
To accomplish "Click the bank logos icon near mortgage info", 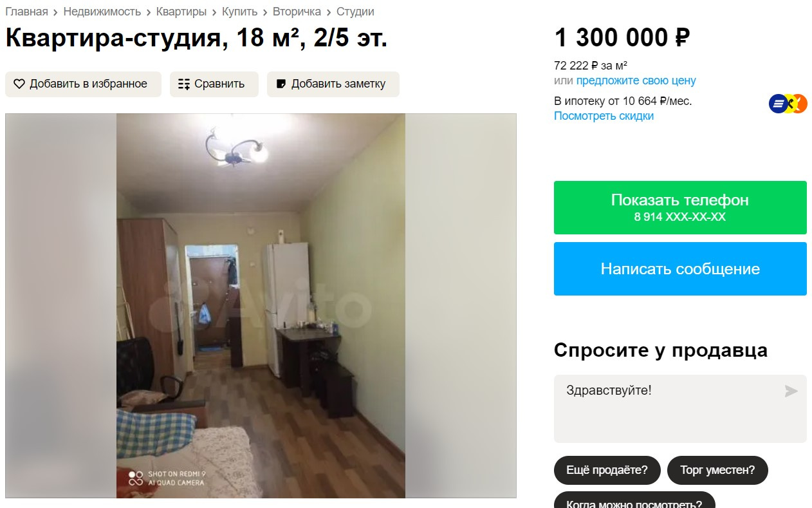I will [788, 104].
